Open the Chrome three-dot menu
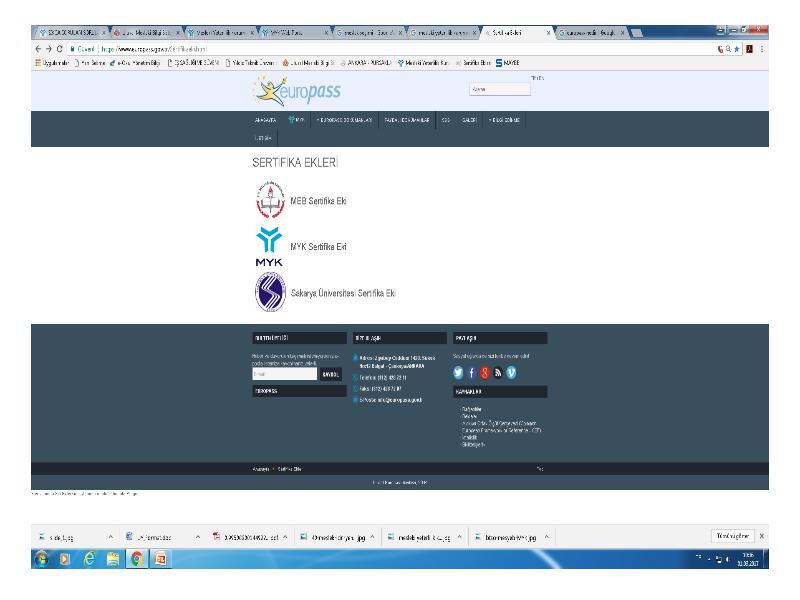Image resolution: width=800 pixels, height=600 pixels. click(761, 49)
